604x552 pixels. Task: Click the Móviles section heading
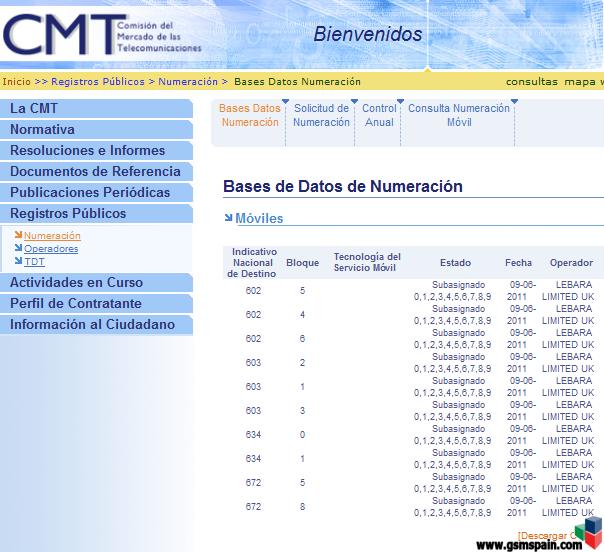coord(259,218)
